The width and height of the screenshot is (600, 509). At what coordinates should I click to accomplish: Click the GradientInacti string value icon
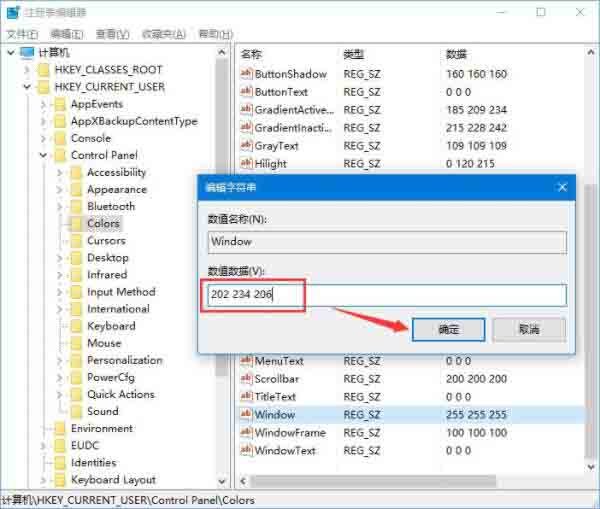click(246, 128)
